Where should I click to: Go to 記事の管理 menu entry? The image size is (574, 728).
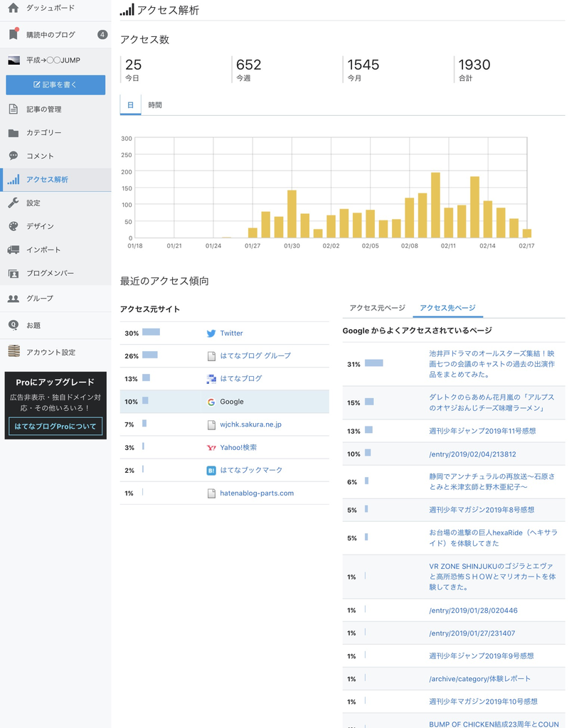point(43,109)
